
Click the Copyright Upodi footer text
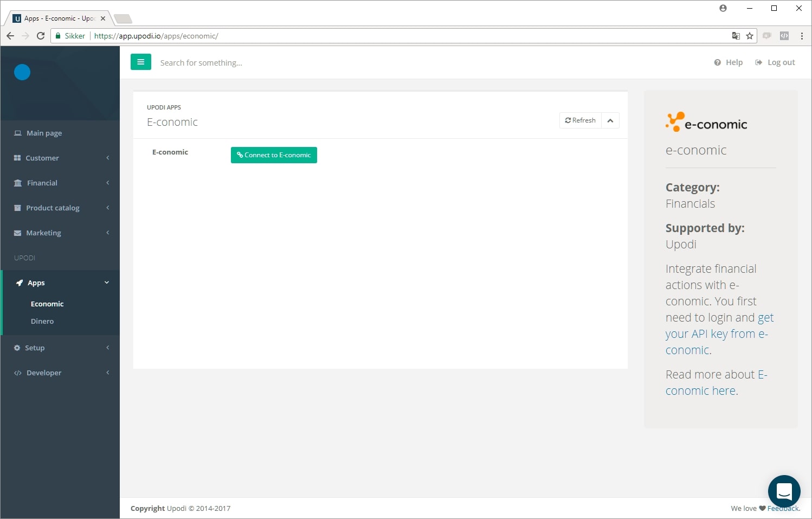[181, 508]
